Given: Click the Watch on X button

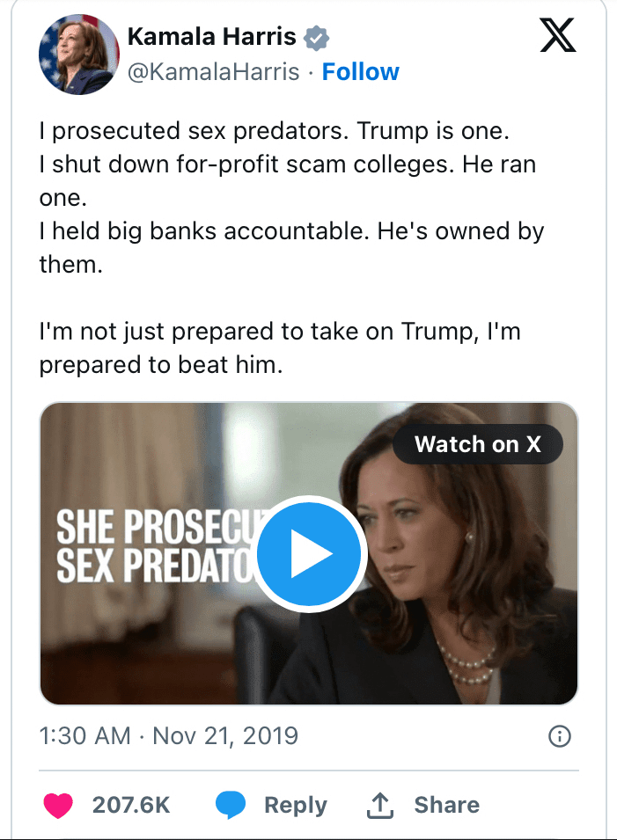Looking at the screenshot, I should tap(477, 444).
